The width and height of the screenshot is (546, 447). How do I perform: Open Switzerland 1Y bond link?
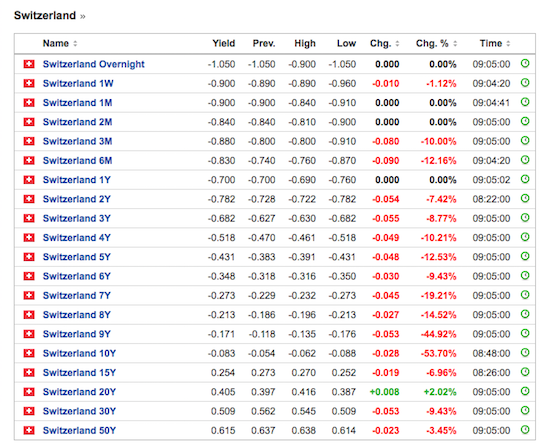77,180
